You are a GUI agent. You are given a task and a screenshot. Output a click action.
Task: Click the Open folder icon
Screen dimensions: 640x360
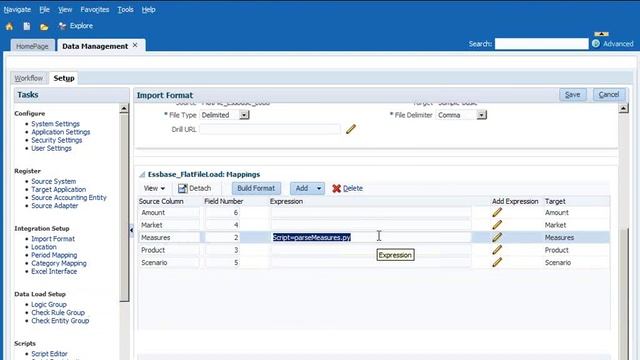point(44,27)
